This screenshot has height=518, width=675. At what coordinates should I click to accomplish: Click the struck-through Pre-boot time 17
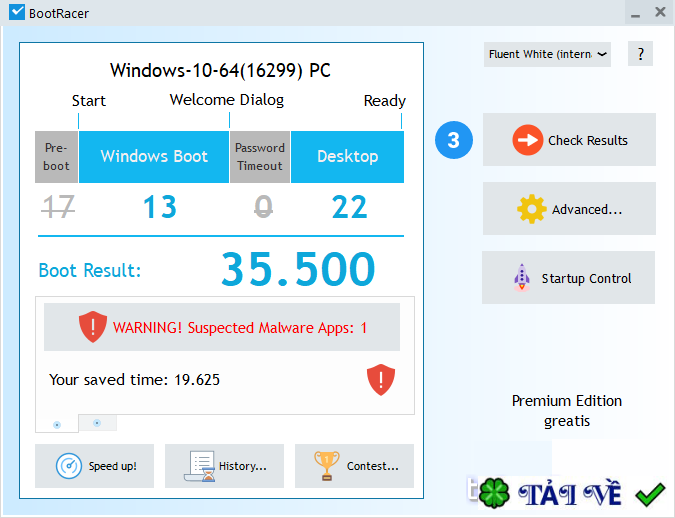[58, 207]
